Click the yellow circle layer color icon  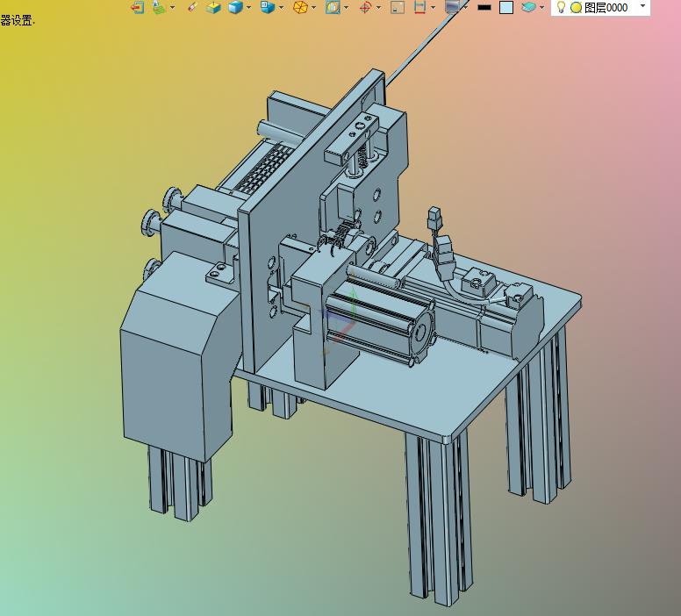576,7
